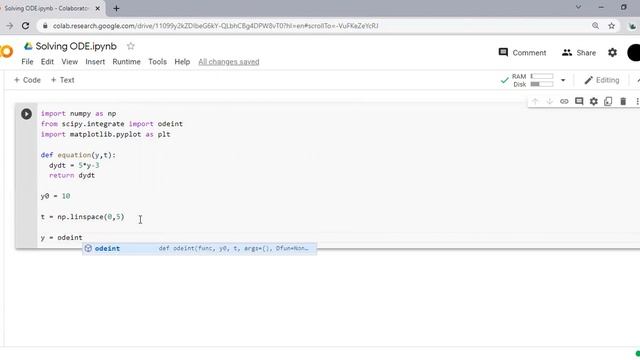Open the Colab logo home
Screen dimensions: 640x360
7,52
